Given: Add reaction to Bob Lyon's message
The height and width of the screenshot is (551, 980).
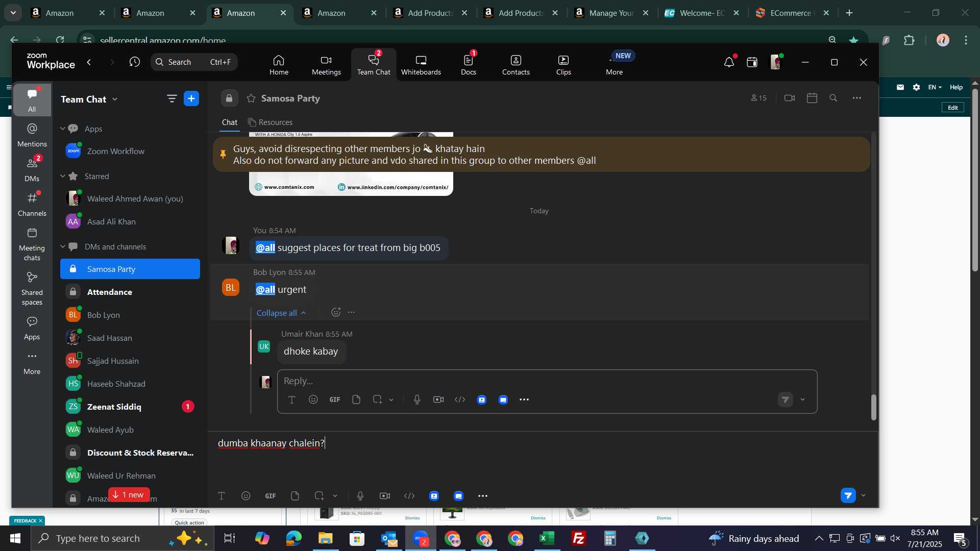Looking at the screenshot, I should (x=335, y=312).
